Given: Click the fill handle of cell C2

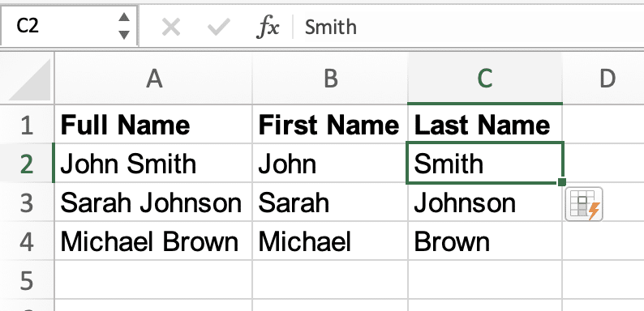Looking at the screenshot, I should click(562, 182).
